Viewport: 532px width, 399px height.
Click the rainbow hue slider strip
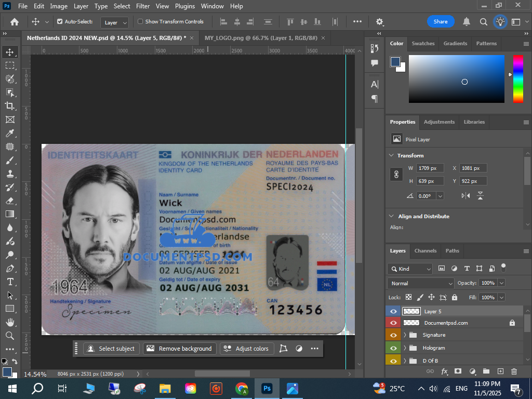[x=518, y=78]
